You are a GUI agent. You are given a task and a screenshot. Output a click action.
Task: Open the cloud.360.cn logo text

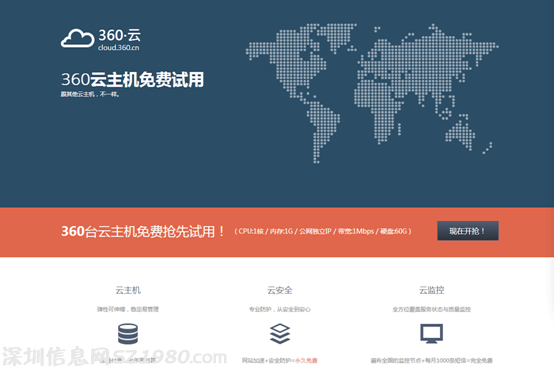point(118,48)
